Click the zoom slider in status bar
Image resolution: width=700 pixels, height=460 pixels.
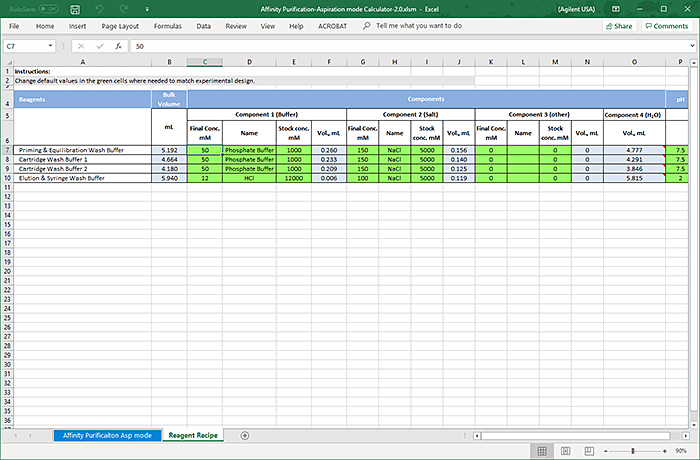point(633,451)
